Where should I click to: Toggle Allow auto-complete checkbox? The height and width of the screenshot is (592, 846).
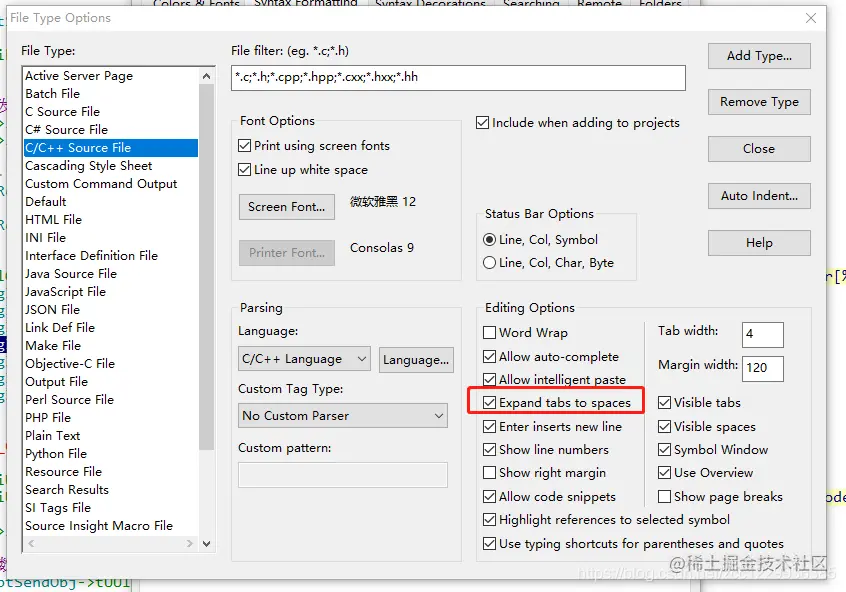pyautogui.click(x=489, y=356)
